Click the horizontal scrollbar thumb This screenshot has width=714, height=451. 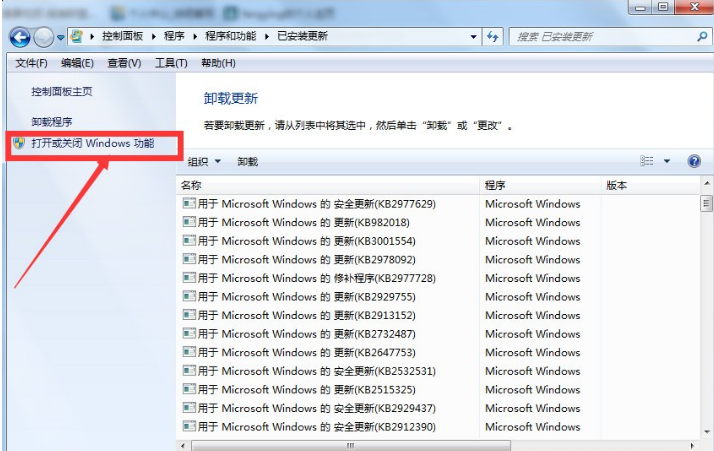tap(351, 446)
